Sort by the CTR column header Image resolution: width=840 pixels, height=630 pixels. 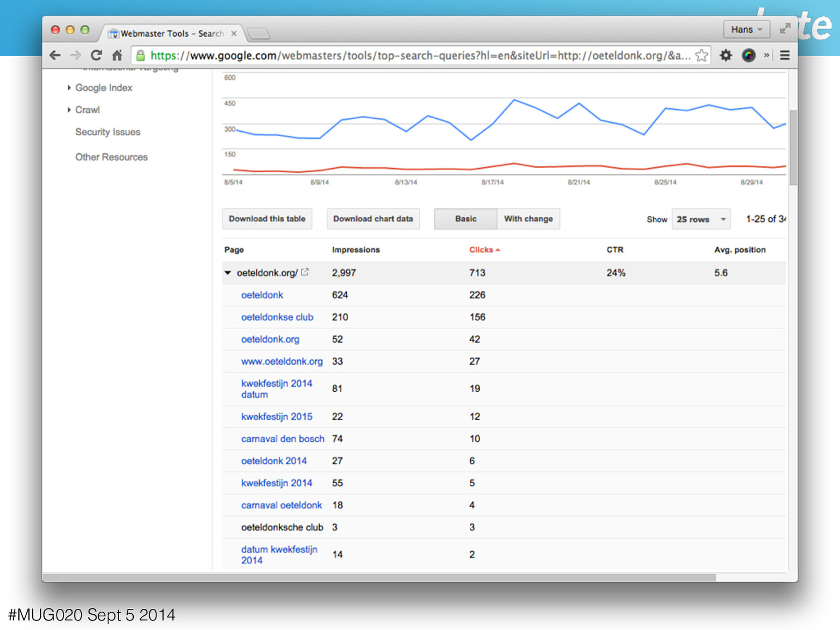tap(615, 250)
